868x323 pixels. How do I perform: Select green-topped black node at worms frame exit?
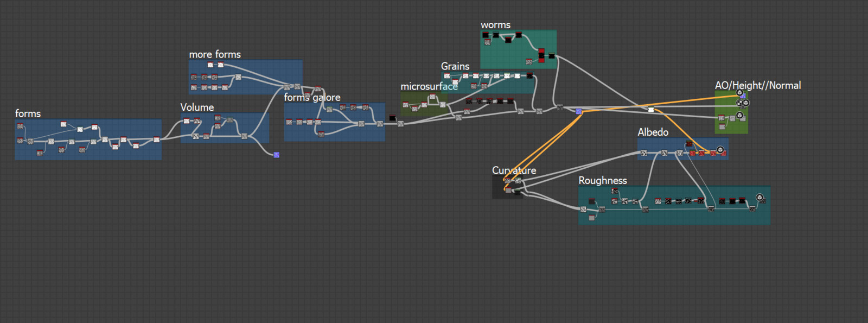click(x=552, y=55)
